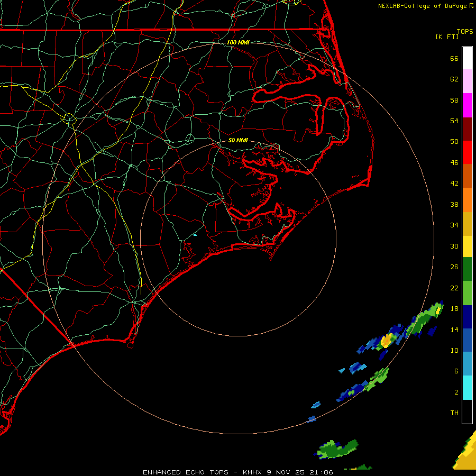
Task: Click the 6 legend value
Action: pos(456,371)
